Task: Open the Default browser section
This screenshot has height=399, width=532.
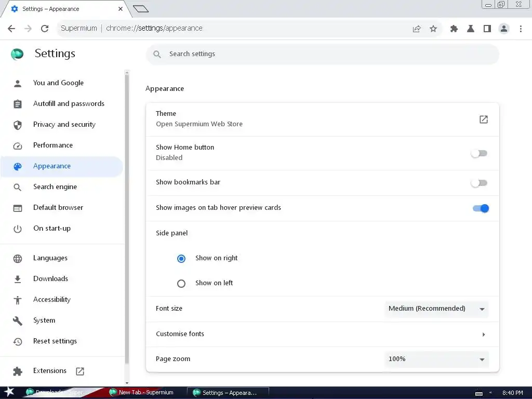Action: [x=58, y=208]
